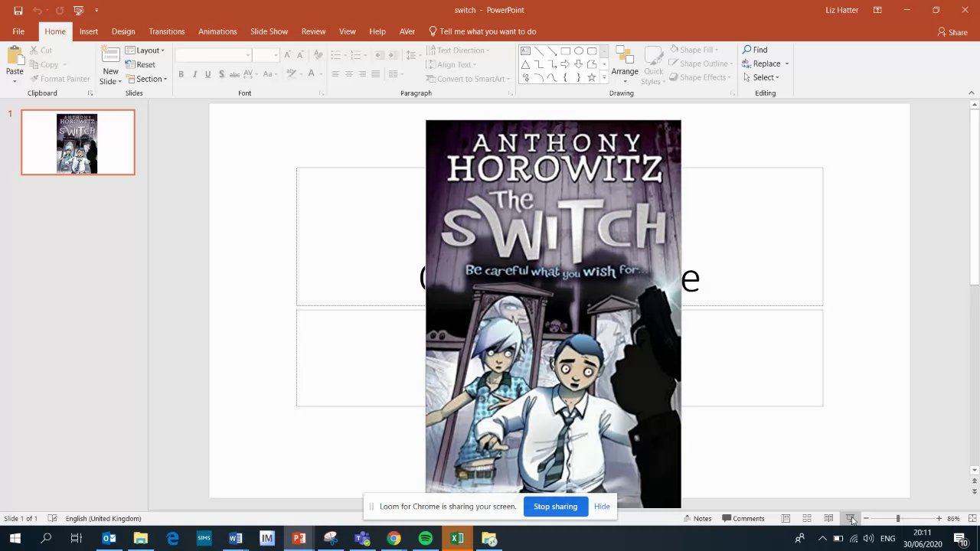Image resolution: width=980 pixels, height=551 pixels.
Task: Choose the star shape in the Drawing gallery
Action: pyautogui.click(x=592, y=78)
